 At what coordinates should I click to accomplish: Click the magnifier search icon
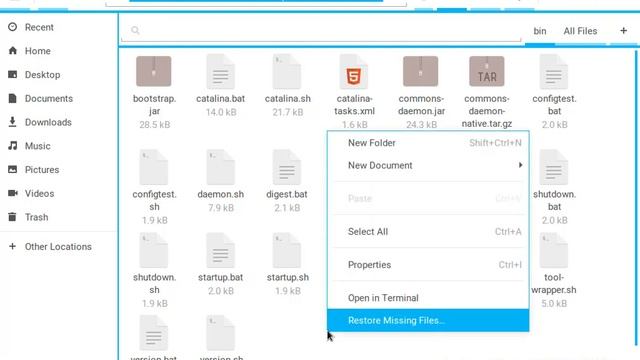click(136, 30)
